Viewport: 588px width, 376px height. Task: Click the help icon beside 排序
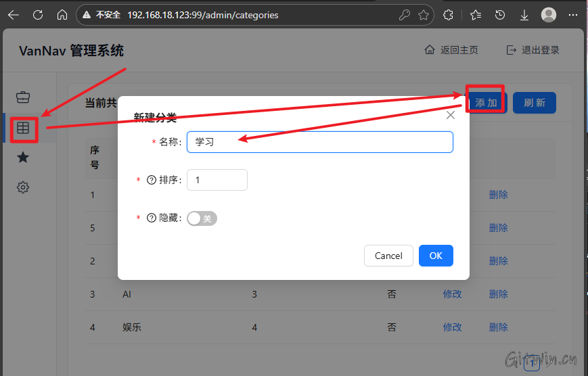coord(152,181)
